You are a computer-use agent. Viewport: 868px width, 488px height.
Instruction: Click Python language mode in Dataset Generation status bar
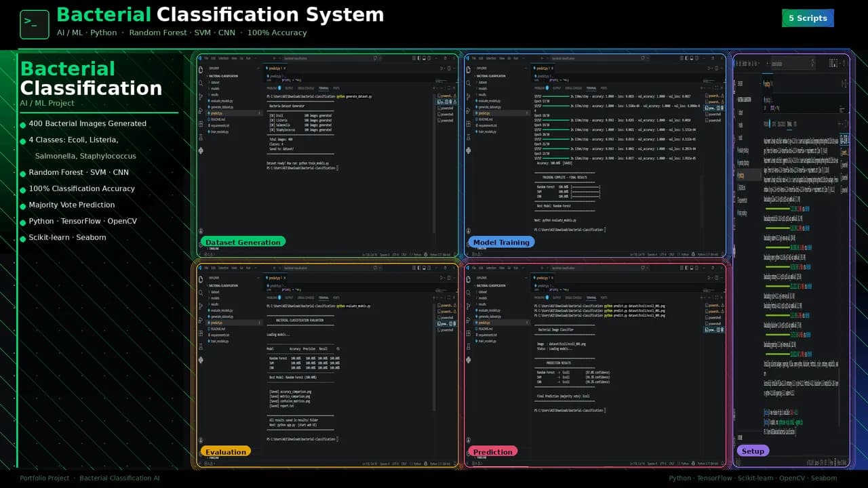(417, 255)
